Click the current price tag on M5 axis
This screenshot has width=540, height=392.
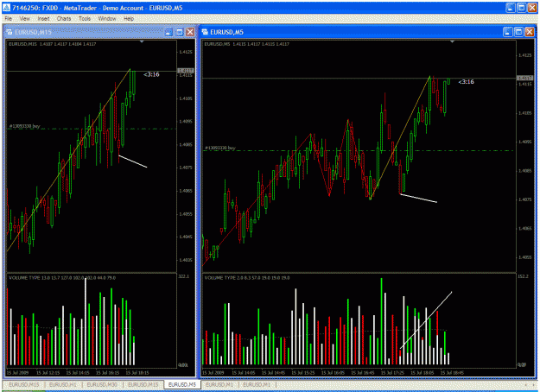[525, 78]
